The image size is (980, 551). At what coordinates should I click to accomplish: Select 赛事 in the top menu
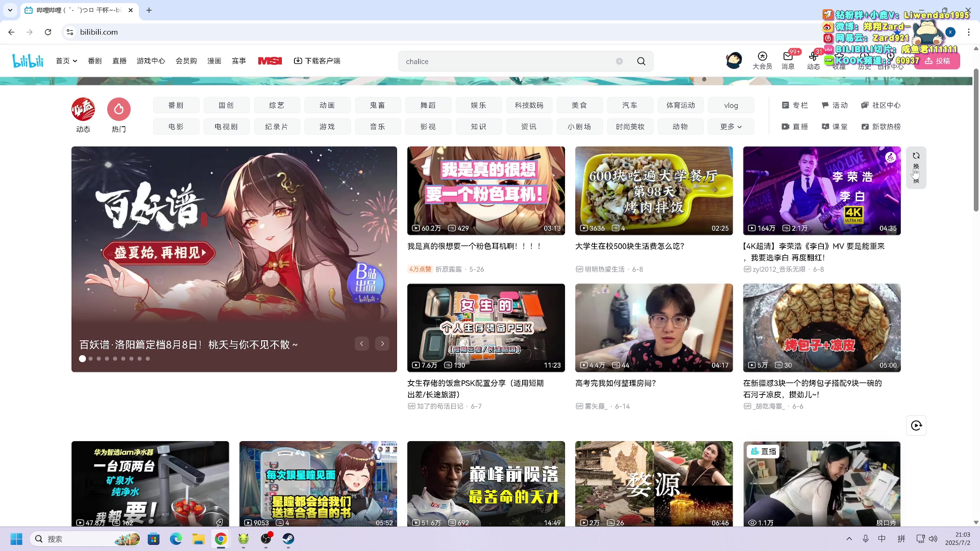[238, 61]
